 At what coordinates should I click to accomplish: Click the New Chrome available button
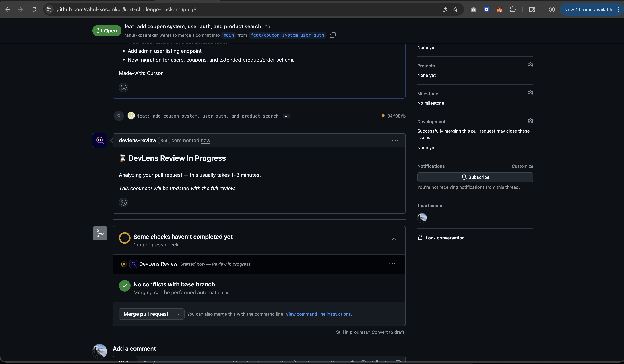[x=589, y=9]
